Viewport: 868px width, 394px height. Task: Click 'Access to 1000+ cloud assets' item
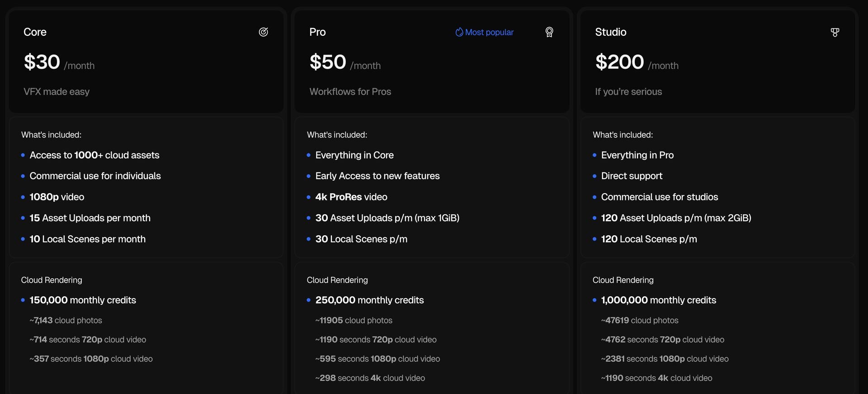[x=94, y=155]
